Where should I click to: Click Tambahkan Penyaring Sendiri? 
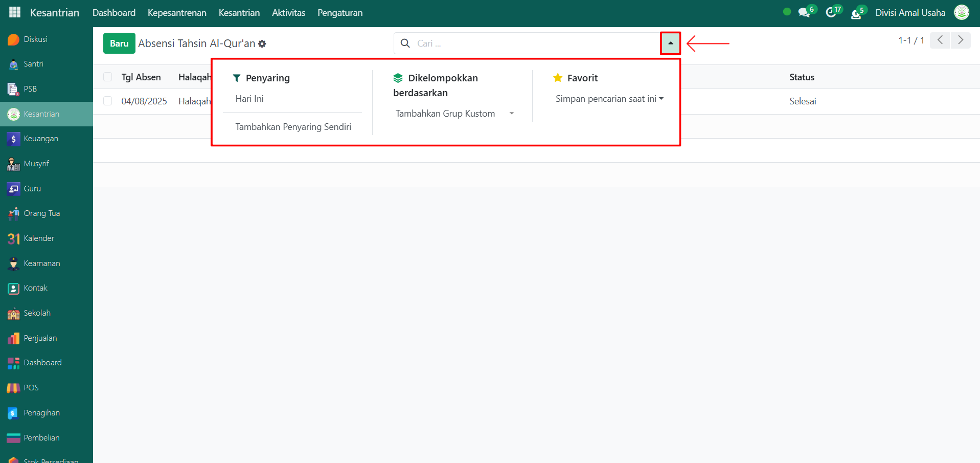(293, 127)
